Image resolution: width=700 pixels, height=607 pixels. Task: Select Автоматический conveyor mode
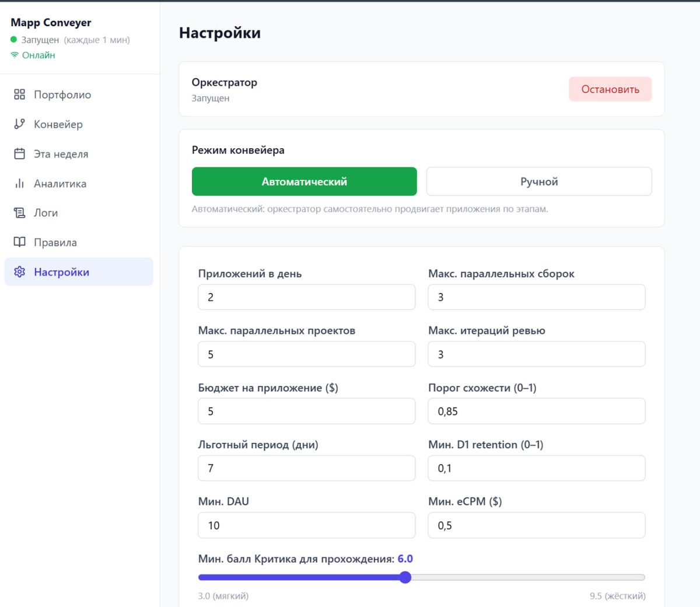pos(304,182)
